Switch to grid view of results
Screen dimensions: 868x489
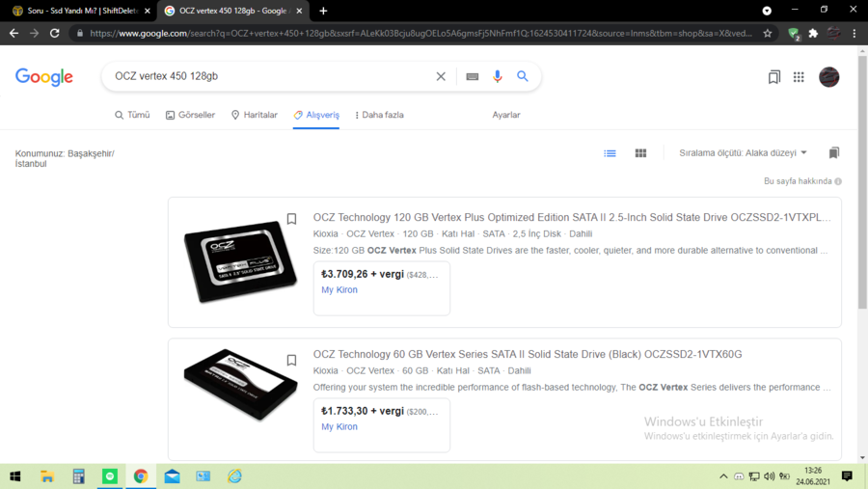tap(640, 153)
